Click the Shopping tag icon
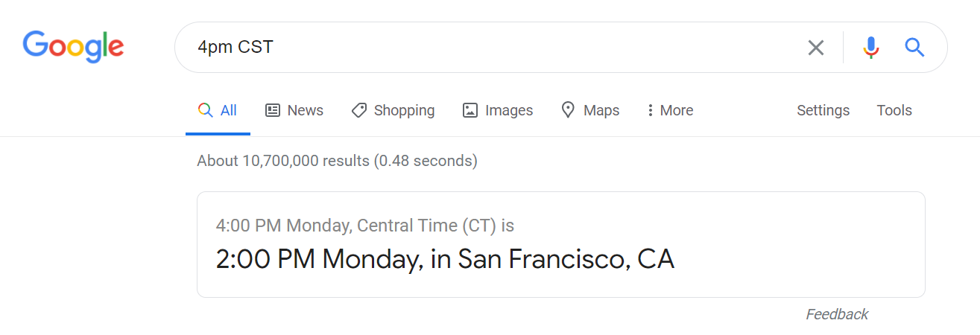 [x=359, y=110]
